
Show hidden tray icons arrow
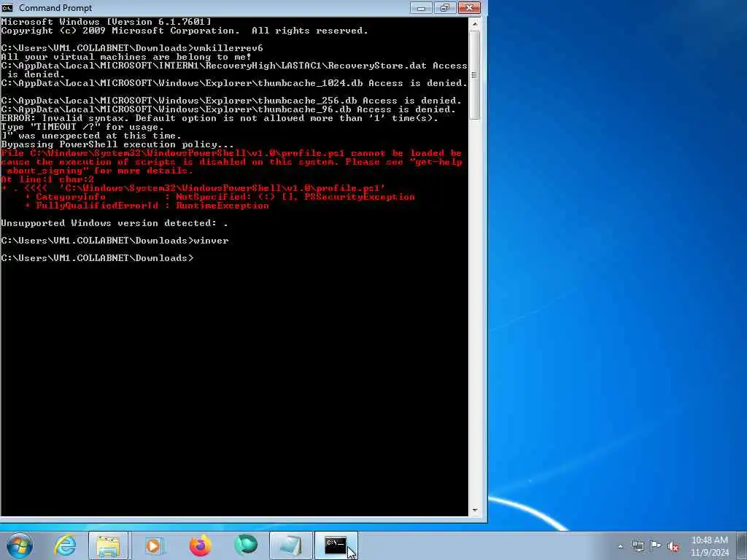pyautogui.click(x=620, y=546)
